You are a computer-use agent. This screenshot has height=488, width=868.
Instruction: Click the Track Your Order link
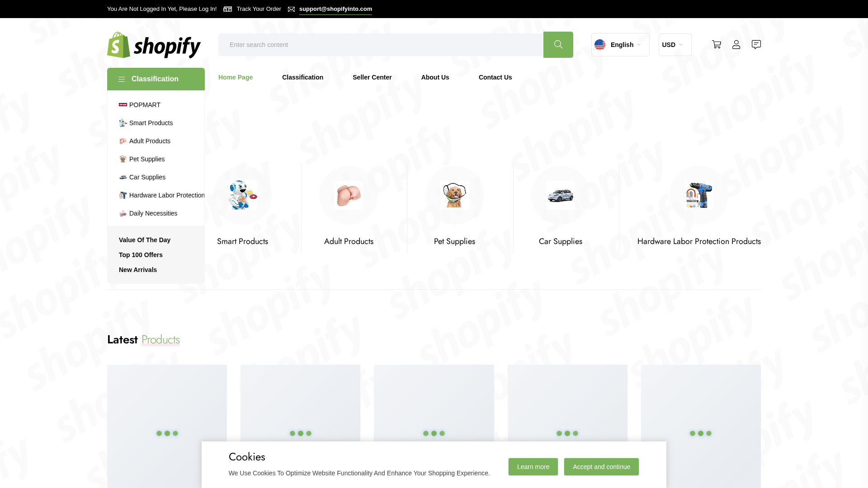point(259,9)
